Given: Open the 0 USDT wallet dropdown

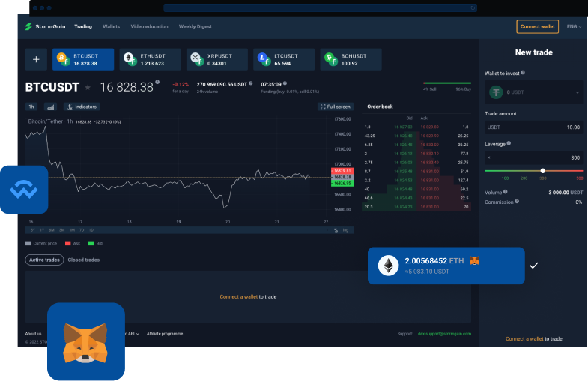Looking at the screenshot, I should (x=533, y=92).
